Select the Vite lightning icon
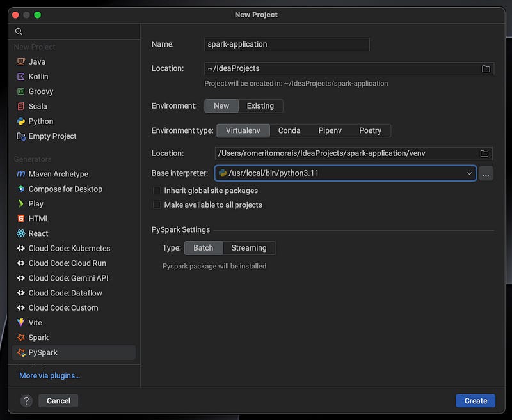Screen dimensions: 512x420 [21, 322]
